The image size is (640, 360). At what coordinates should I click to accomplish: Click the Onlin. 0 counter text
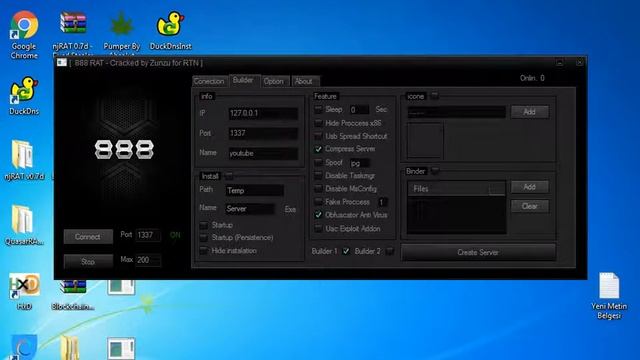(532, 78)
